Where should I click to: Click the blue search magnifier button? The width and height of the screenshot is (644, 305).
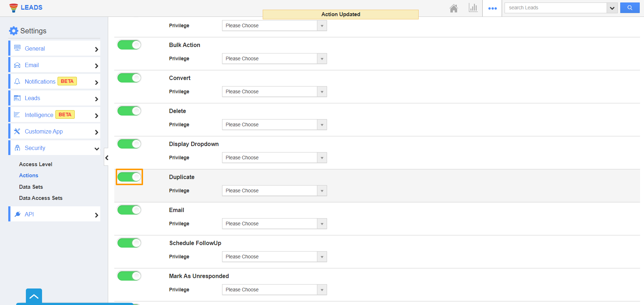pos(630,8)
